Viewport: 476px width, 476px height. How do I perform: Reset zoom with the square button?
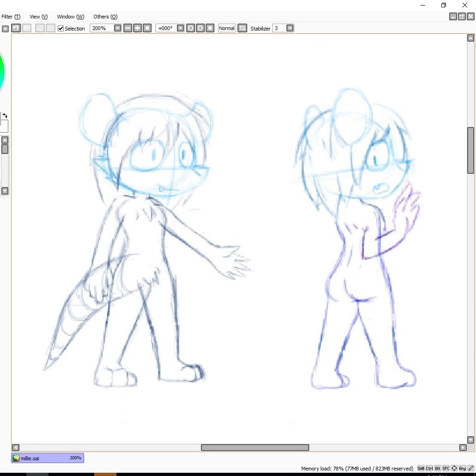tap(147, 28)
